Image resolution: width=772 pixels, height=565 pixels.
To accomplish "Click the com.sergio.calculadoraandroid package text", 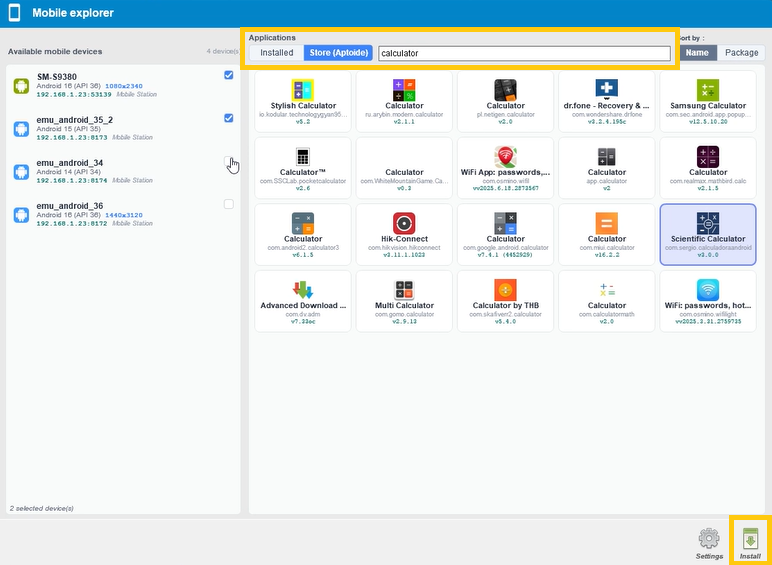I will [x=708, y=248].
